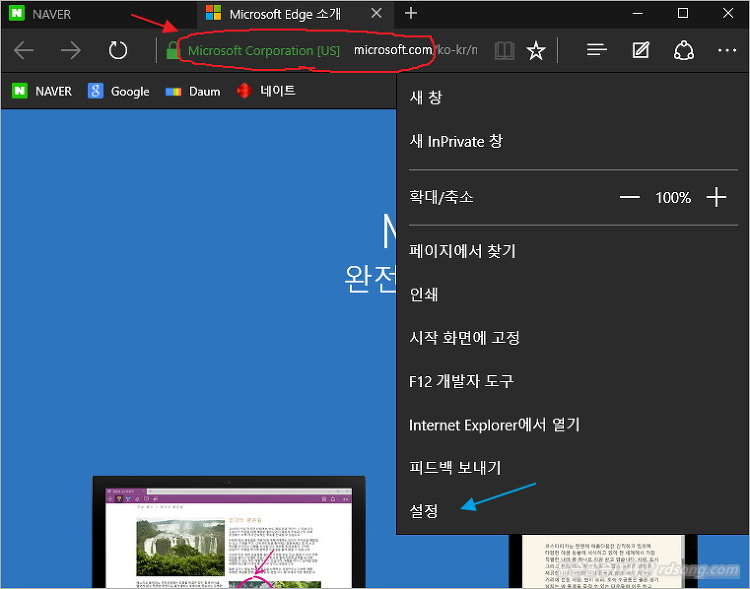This screenshot has height=589, width=750.
Task: Add page to favorites star icon
Action: point(536,51)
